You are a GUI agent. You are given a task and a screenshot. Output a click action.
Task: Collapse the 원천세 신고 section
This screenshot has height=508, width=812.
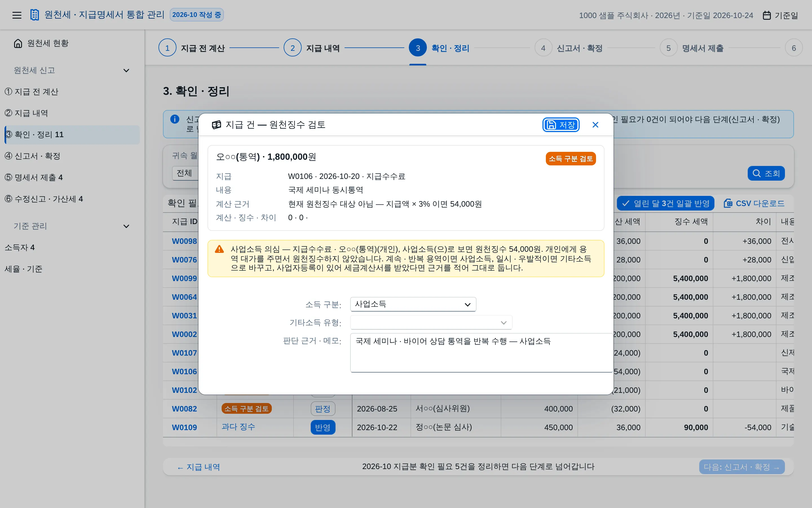(x=126, y=71)
